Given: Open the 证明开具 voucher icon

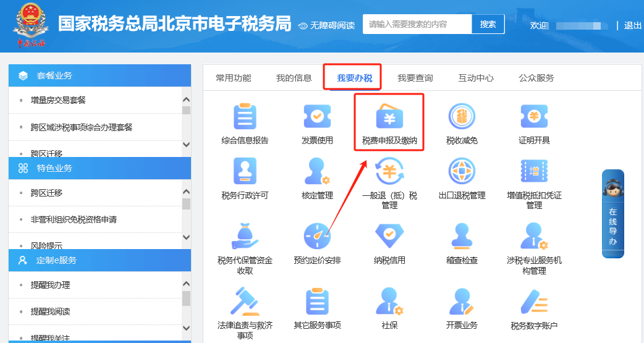Looking at the screenshot, I should pos(534,116).
